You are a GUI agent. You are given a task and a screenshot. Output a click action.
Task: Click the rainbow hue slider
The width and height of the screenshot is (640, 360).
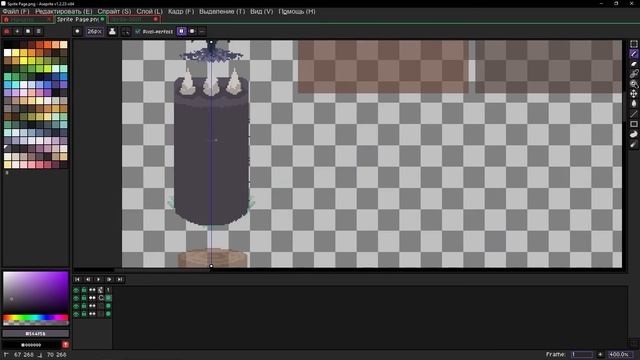tap(36, 318)
